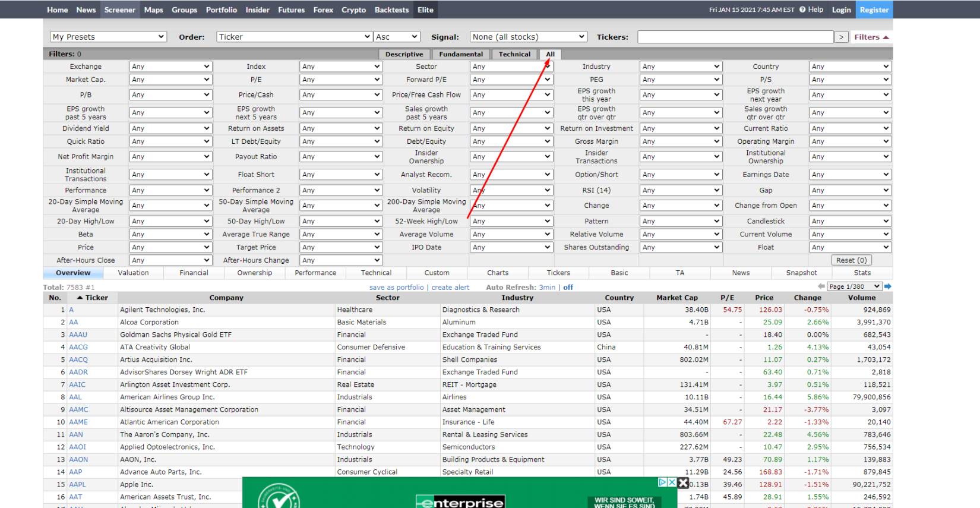Click the Reset (0) button
This screenshot has width=980, height=508.
pyautogui.click(x=851, y=260)
